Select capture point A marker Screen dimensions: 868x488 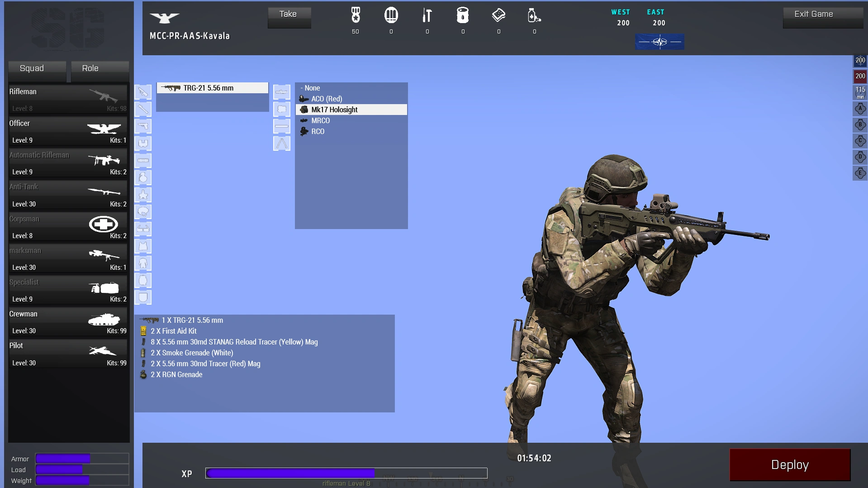click(860, 109)
